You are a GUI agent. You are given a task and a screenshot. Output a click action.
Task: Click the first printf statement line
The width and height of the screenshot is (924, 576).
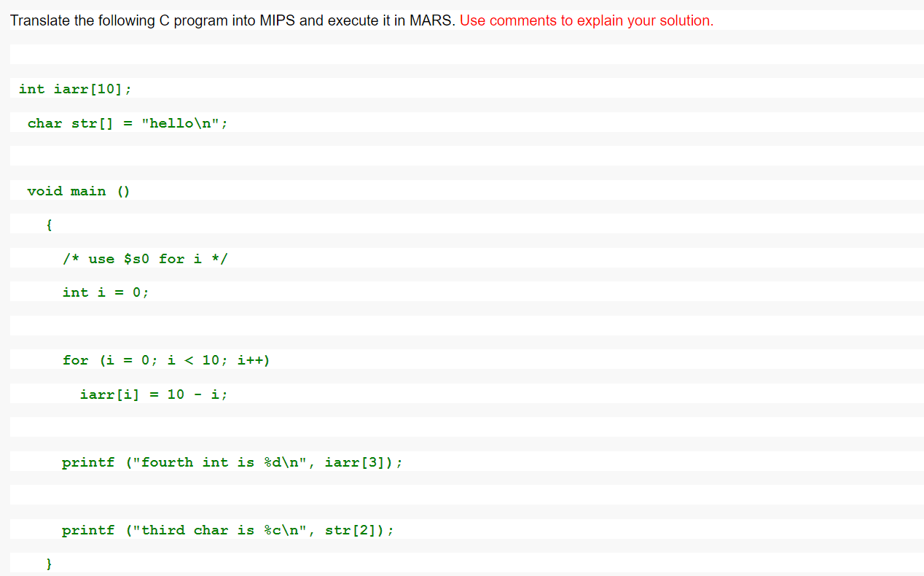232,462
